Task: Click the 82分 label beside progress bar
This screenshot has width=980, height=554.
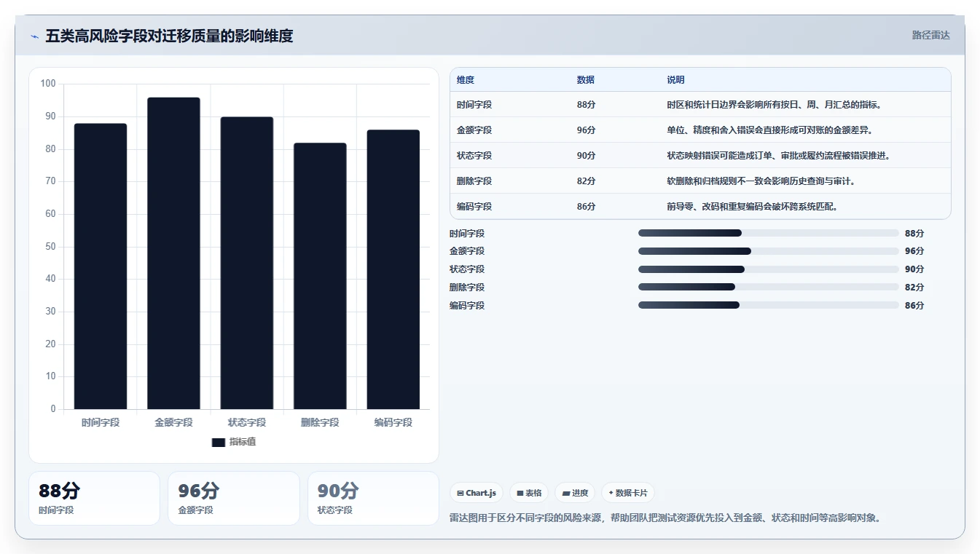Action: pyautogui.click(x=914, y=288)
